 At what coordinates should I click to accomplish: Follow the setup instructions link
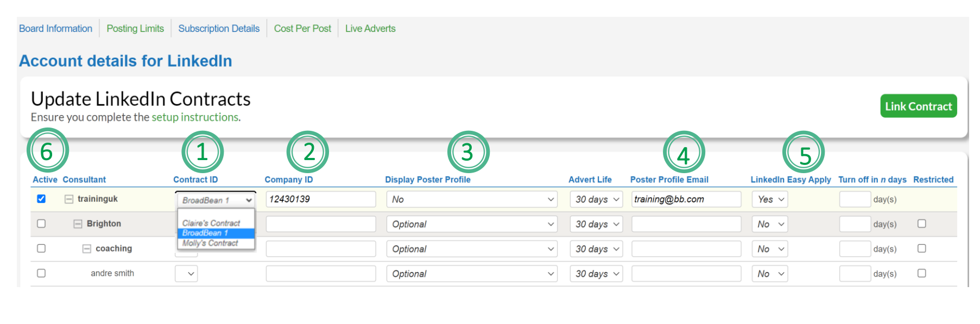pos(195,117)
